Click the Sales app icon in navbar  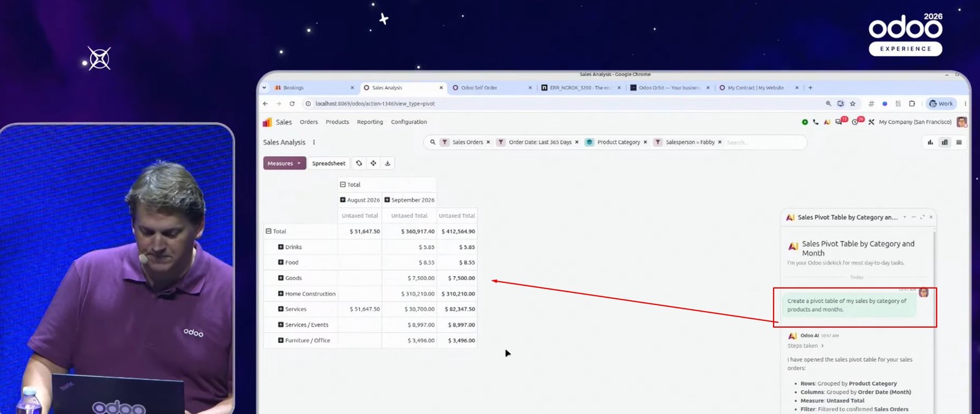click(267, 122)
